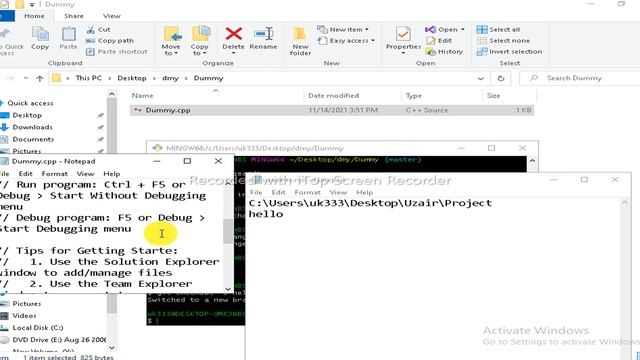This screenshot has height=360, width=640.
Task: Open the file using Open button
Action: coord(441,29)
